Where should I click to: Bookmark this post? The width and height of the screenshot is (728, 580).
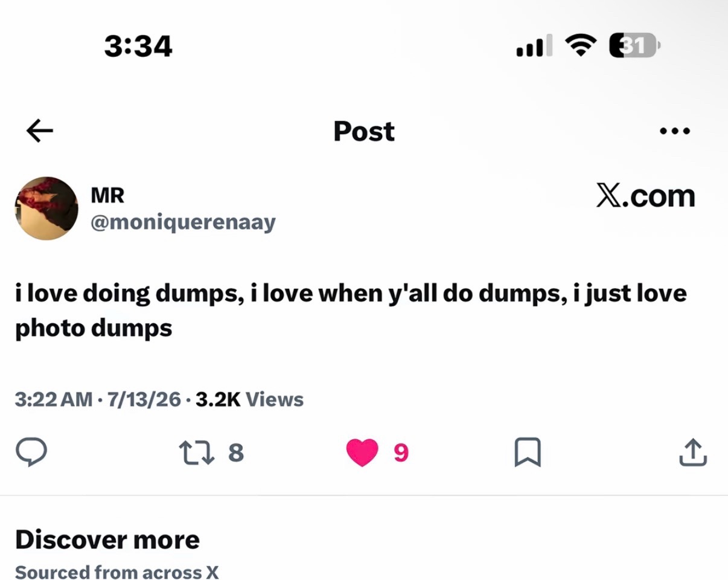tap(528, 452)
